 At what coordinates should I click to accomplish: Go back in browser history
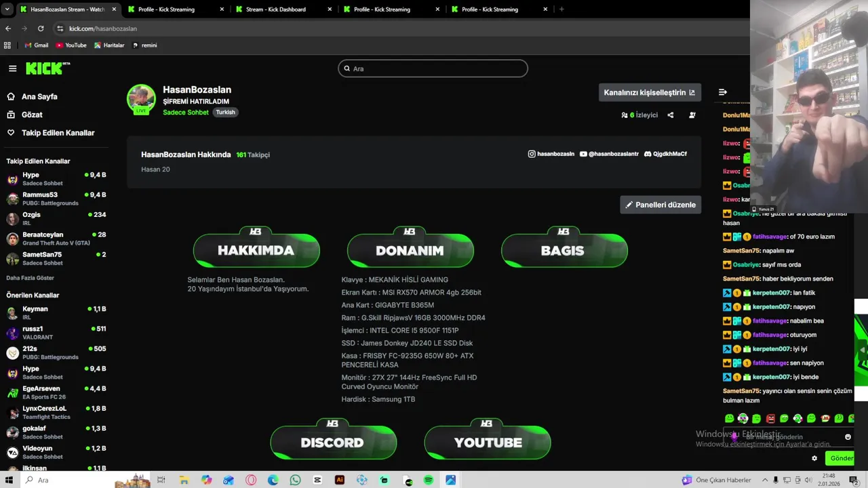coord(8,28)
